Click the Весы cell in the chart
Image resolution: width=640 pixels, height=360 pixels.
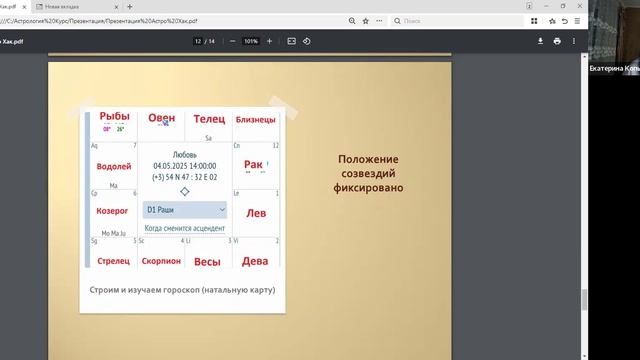tap(209, 253)
